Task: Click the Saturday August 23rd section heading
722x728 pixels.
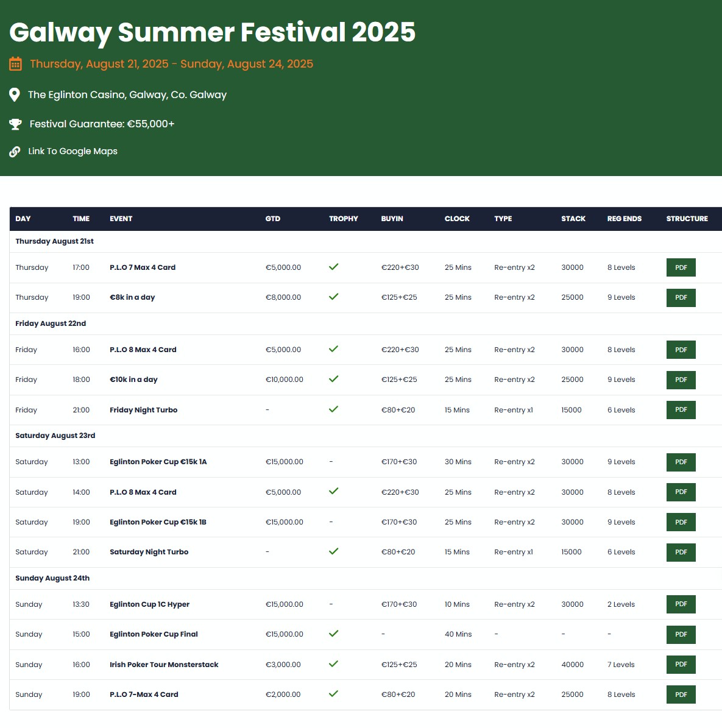Action: [55, 436]
